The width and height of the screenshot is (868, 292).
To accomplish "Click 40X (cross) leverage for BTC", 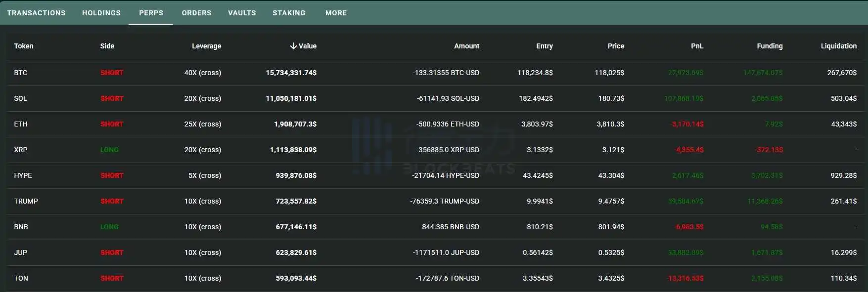I will (203, 73).
